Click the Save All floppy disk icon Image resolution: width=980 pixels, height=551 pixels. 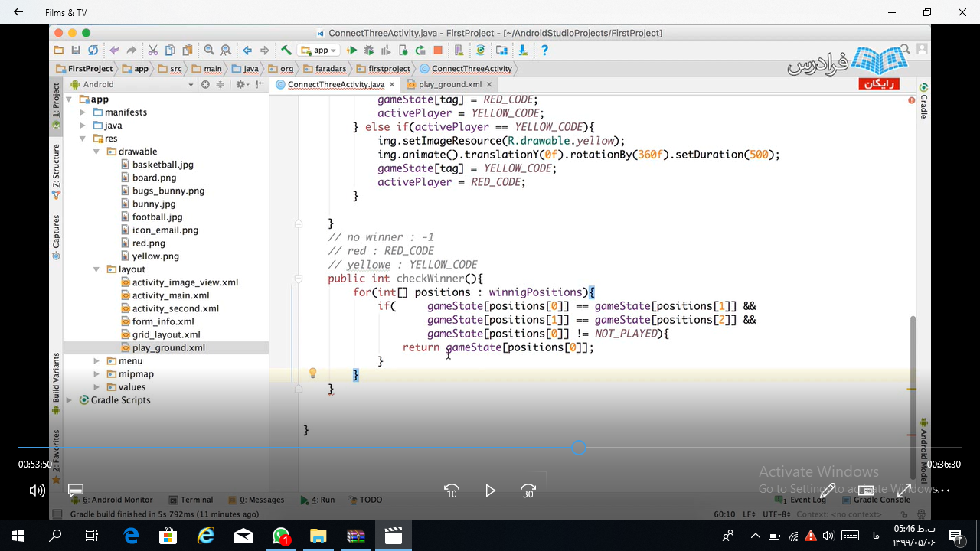(x=76, y=51)
